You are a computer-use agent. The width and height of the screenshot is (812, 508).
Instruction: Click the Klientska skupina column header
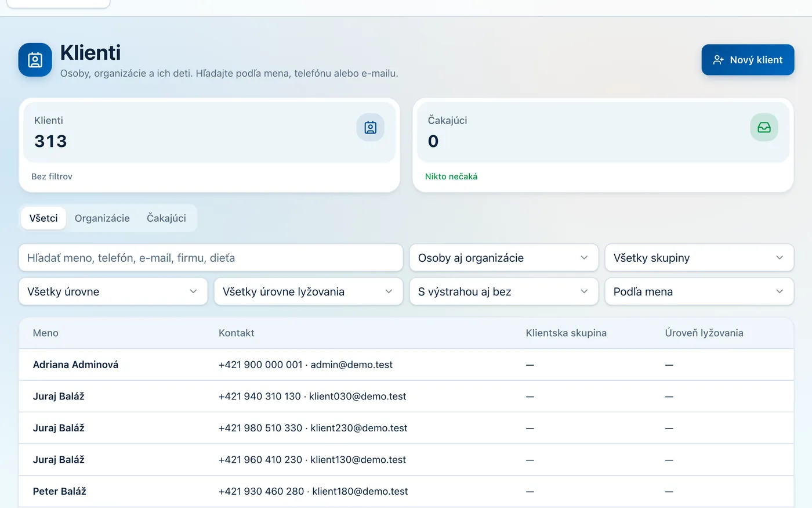566,333
